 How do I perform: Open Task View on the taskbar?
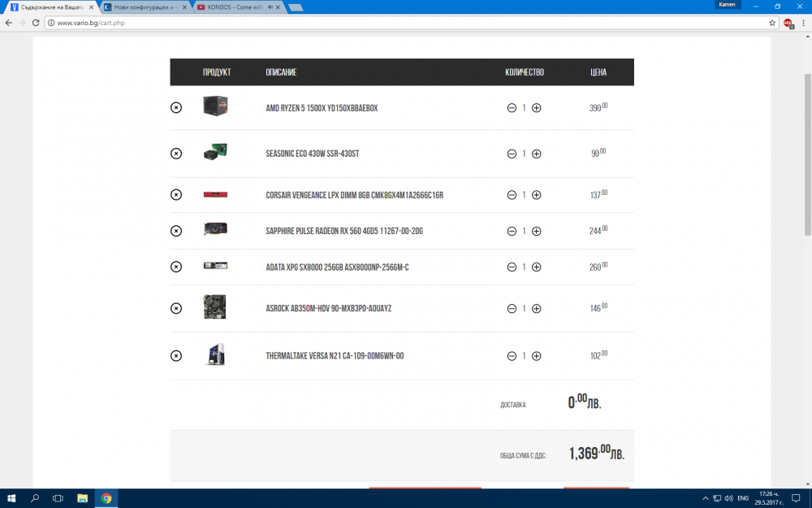pos(58,499)
